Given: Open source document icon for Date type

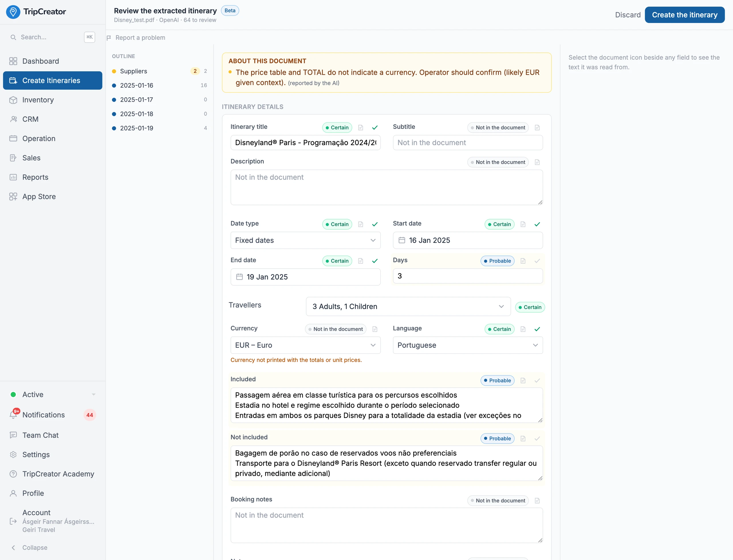Looking at the screenshot, I should (360, 224).
